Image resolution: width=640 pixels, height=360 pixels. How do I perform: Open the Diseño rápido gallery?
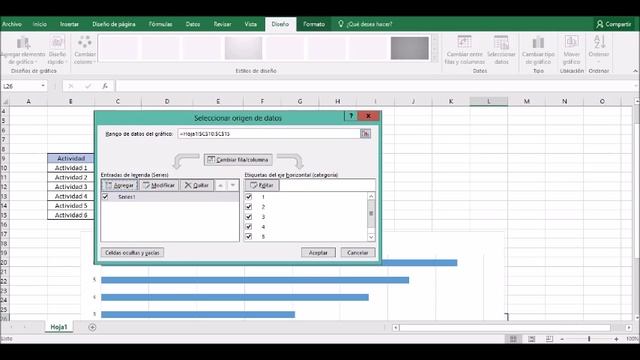57,50
